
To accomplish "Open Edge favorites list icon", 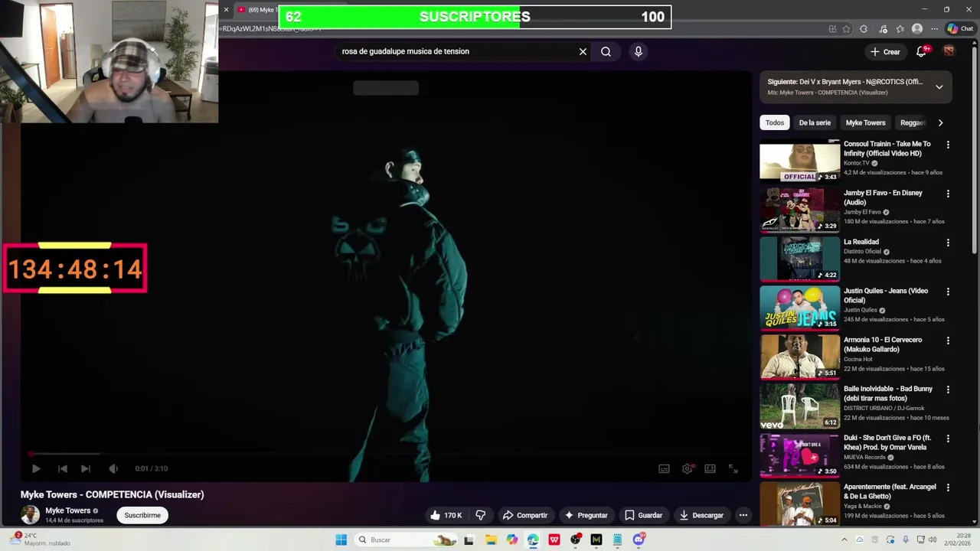I will tap(900, 29).
